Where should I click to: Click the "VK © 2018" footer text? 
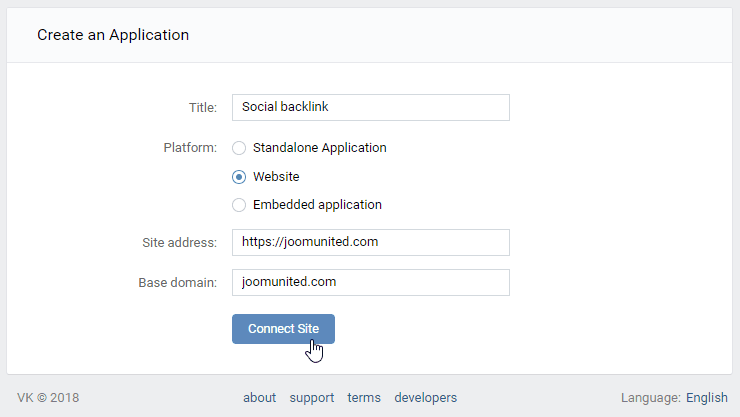pyautogui.click(x=49, y=397)
